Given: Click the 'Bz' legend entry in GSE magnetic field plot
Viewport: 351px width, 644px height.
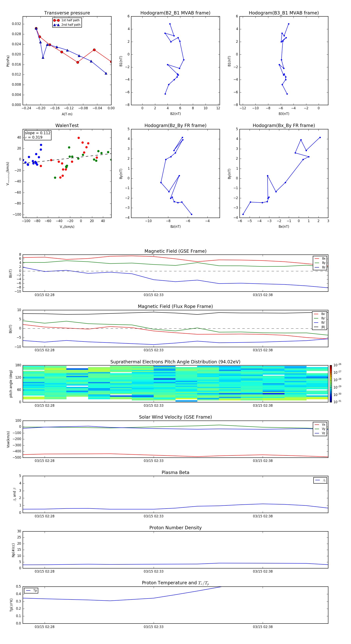Looking at the screenshot, I should [320, 267].
